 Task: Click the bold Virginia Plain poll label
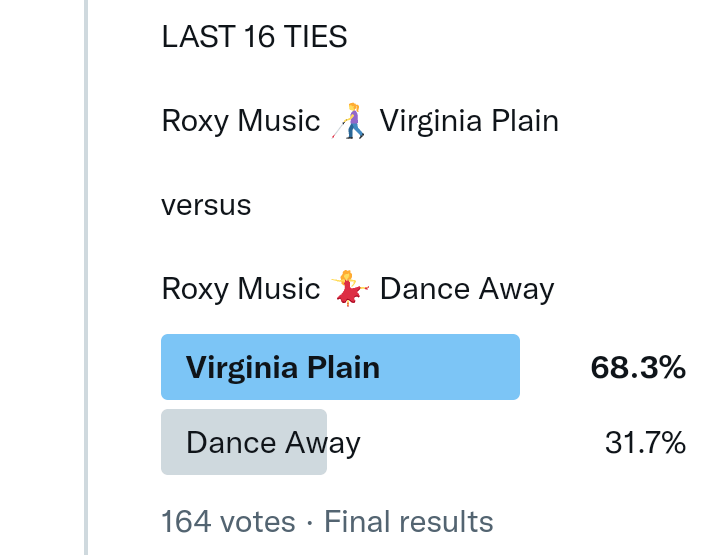click(x=283, y=367)
